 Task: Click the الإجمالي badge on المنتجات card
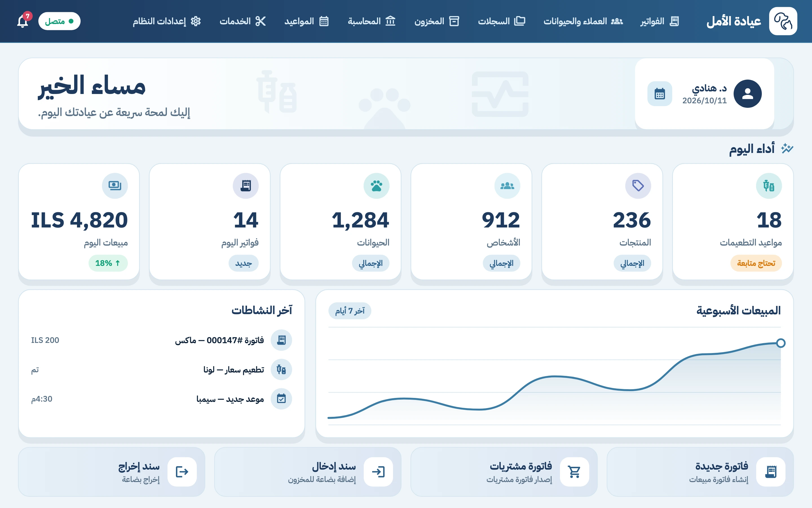click(x=632, y=263)
